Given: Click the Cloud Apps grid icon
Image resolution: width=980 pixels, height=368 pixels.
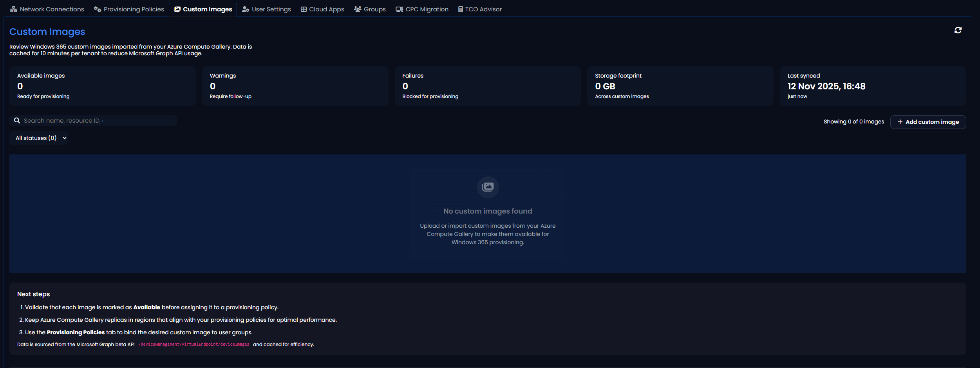Looking at the screenshot, I should [304, 9].
